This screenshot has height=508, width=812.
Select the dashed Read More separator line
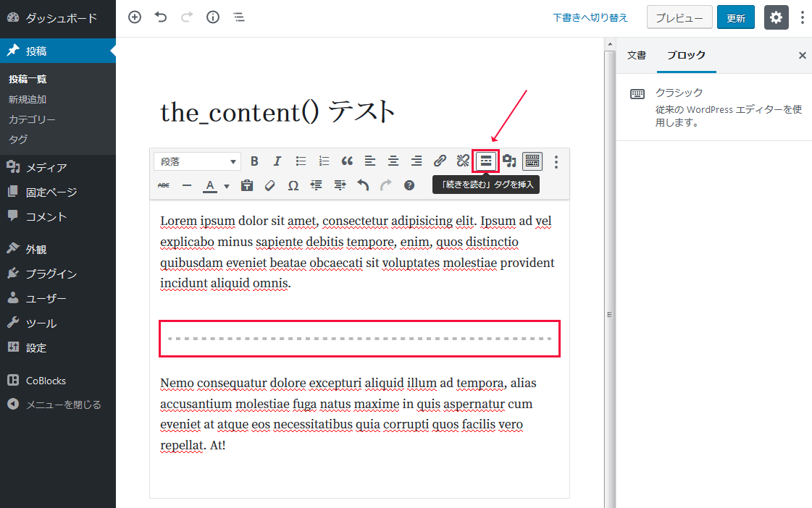click(x=359, y=339)
